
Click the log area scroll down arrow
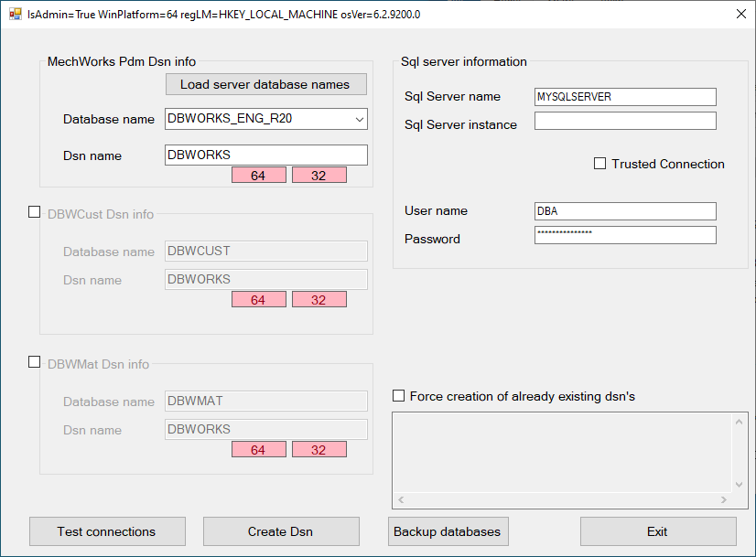740,484
